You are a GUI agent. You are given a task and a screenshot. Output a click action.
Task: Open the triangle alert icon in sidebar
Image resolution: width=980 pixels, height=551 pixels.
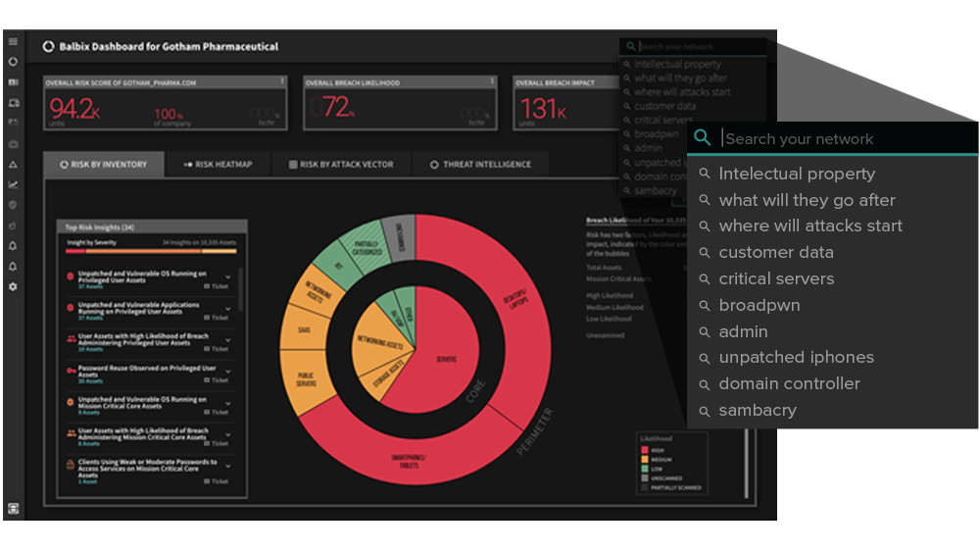[13, 165]
